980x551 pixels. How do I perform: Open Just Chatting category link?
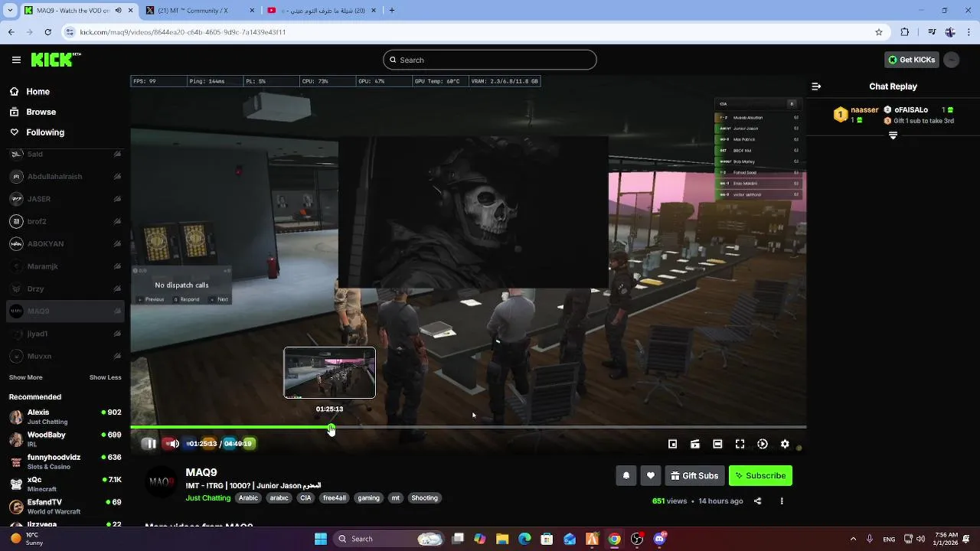[x=208, y=498]
